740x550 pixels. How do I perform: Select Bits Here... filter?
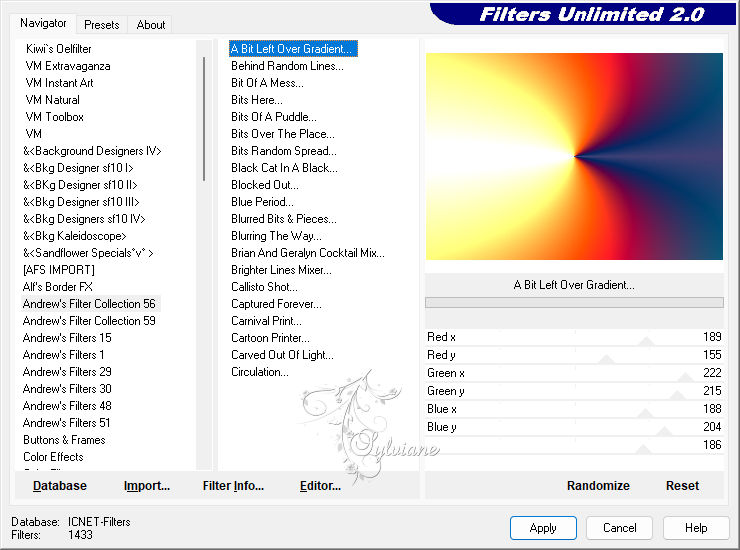pyautogui.click(x=257, y=100)
